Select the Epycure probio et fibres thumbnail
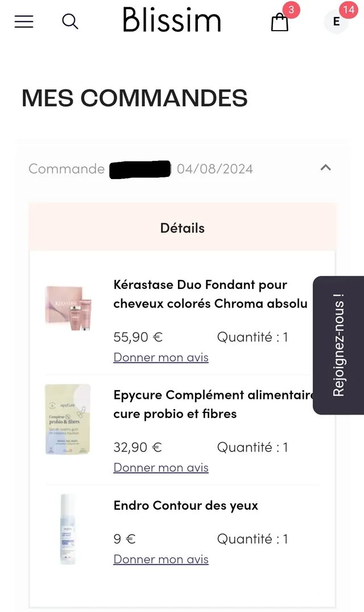Viewport: 364px width, 612px height. pyautogui.click(x=67, y=419)
